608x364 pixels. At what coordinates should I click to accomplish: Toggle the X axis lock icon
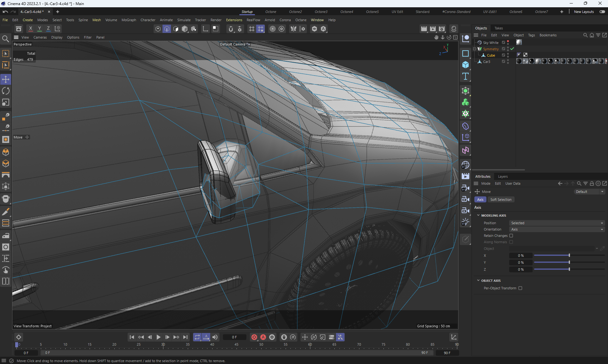pos(31,29)
